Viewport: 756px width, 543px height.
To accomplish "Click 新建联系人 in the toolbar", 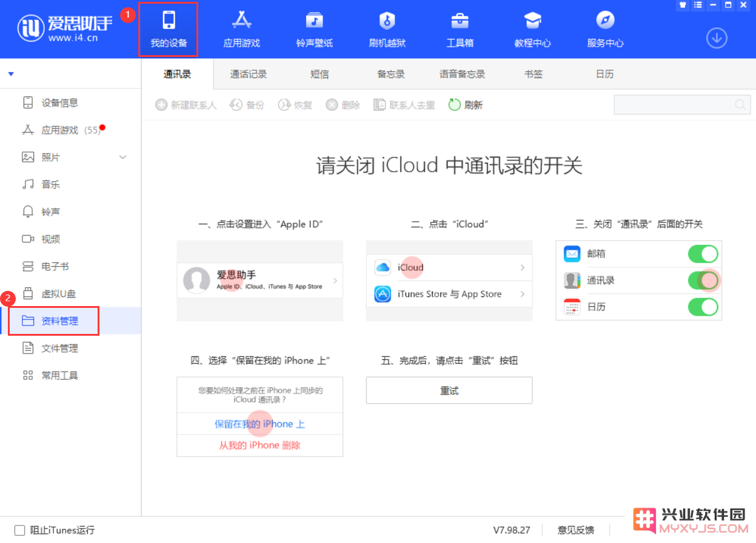I will point(186,105).
